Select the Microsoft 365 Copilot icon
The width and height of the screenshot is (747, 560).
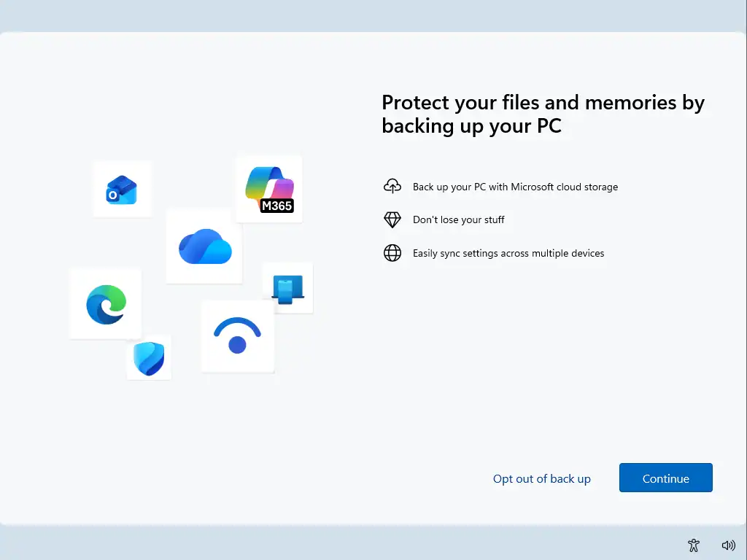tap(268, 184)
